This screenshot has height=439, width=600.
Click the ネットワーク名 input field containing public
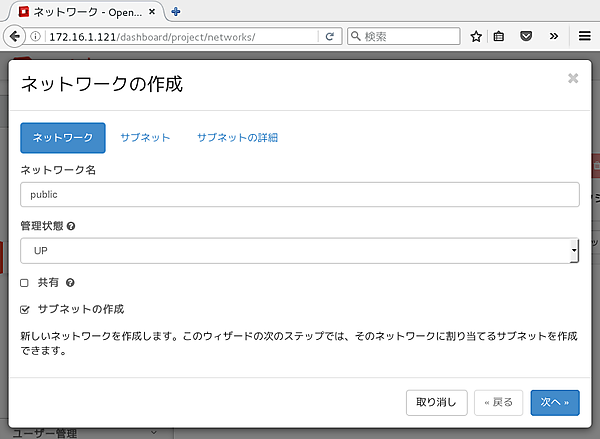click(300, 194)
